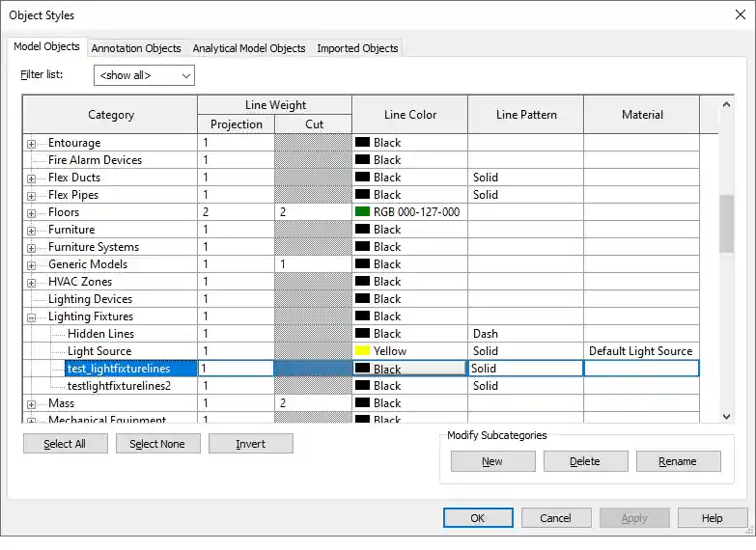
Task: Open the Imported Objects tab
Action: (x=356, y=48)
